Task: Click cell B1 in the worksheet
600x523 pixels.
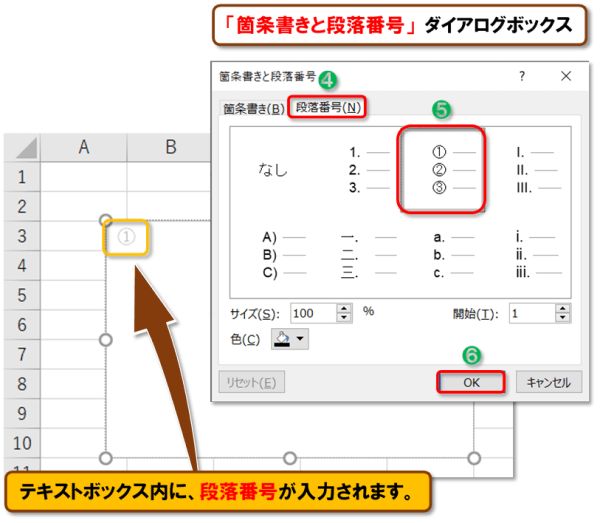Action: click(169, 177)
